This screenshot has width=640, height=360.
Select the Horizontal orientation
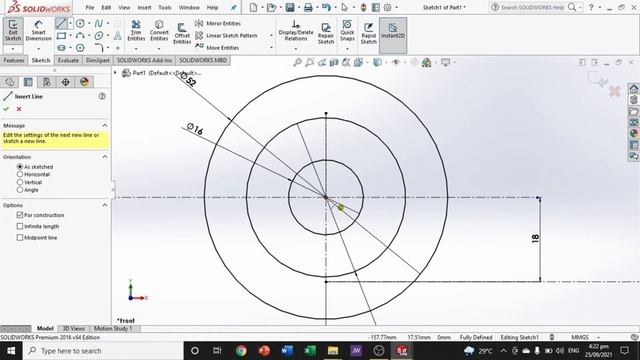pos(20,174)
